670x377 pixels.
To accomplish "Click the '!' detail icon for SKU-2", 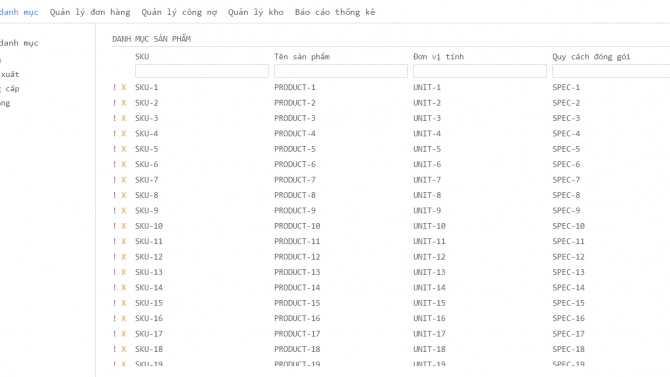I will [x=114, y=103].
